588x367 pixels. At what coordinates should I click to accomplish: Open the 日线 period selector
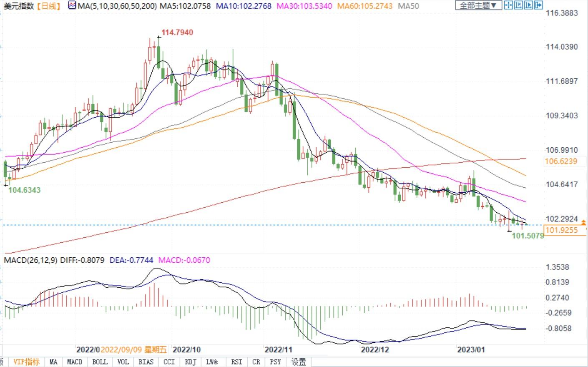[48, 6]
